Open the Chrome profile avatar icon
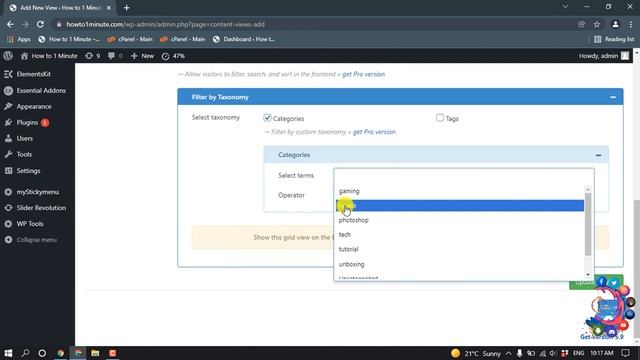Viewport: 640px width, 360px height. 615,24
